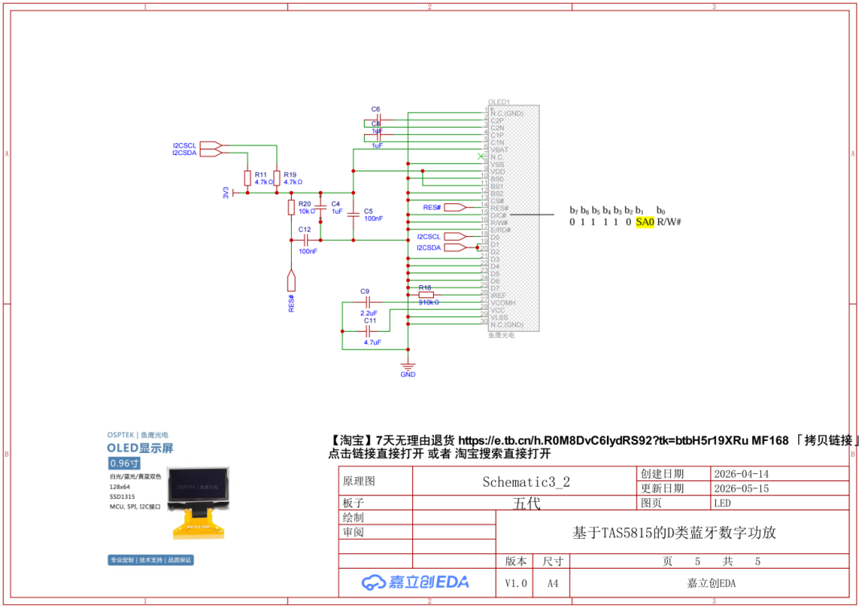Select I2CSCL net port at OLED pin D0

coord(456,236)
